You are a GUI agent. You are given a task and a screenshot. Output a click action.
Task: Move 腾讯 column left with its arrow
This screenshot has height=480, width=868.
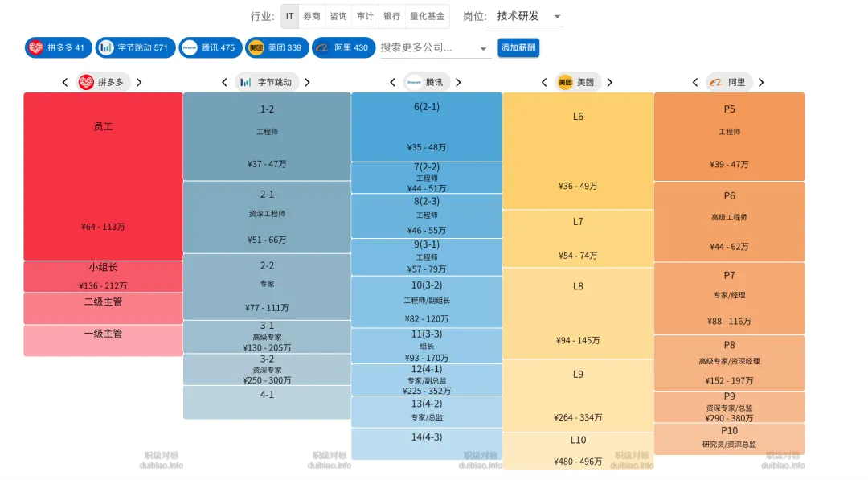coord(392,83)
